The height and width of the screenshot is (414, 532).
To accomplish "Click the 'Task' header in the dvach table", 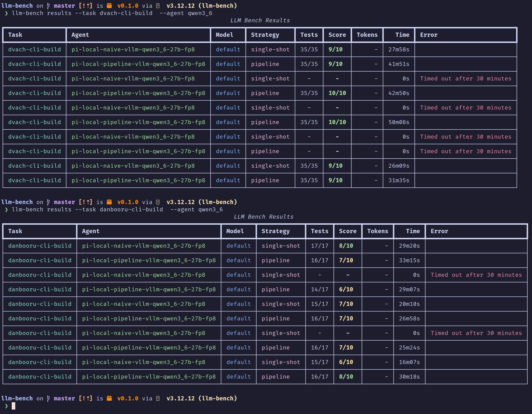I will (x=15, y=35).
